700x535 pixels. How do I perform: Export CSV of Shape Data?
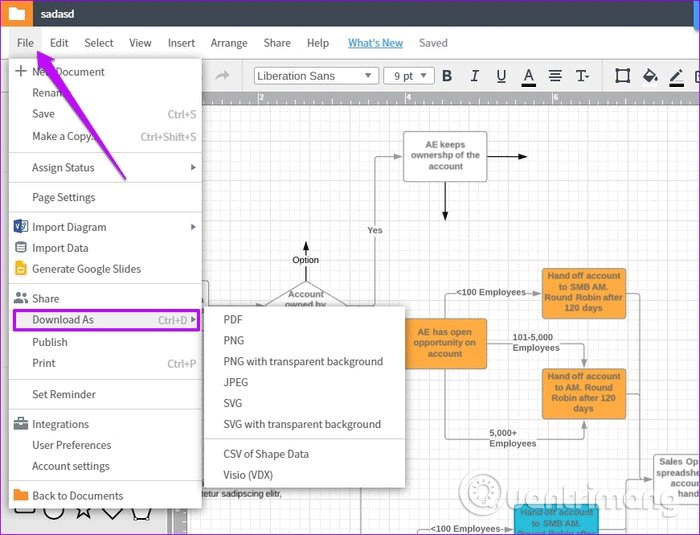(x=304, y=454)
